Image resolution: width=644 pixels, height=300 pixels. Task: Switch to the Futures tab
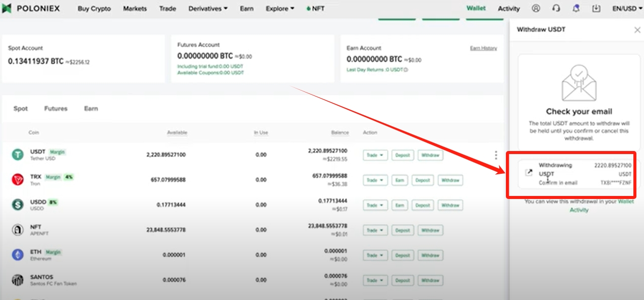[56, 109]
